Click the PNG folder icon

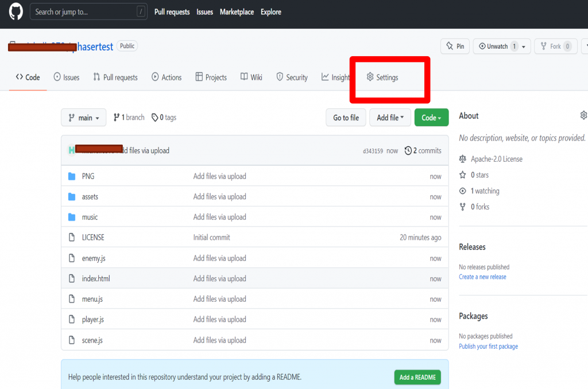tap(72, 176)
